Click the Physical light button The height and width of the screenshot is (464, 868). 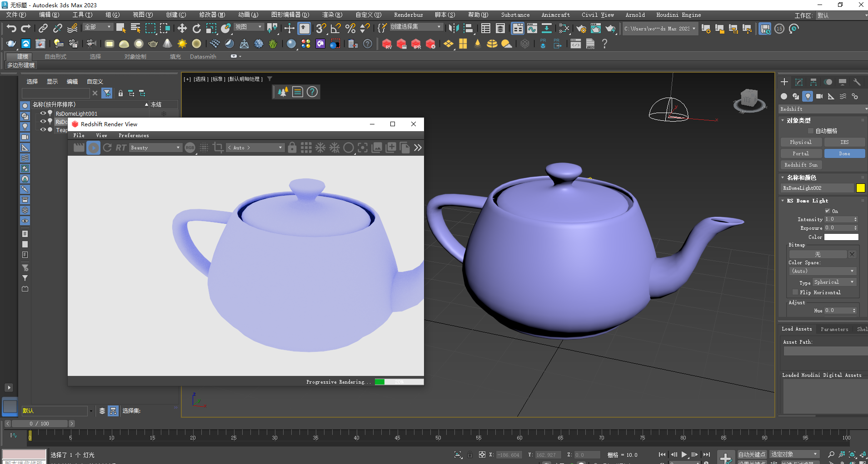click(801, 142)
